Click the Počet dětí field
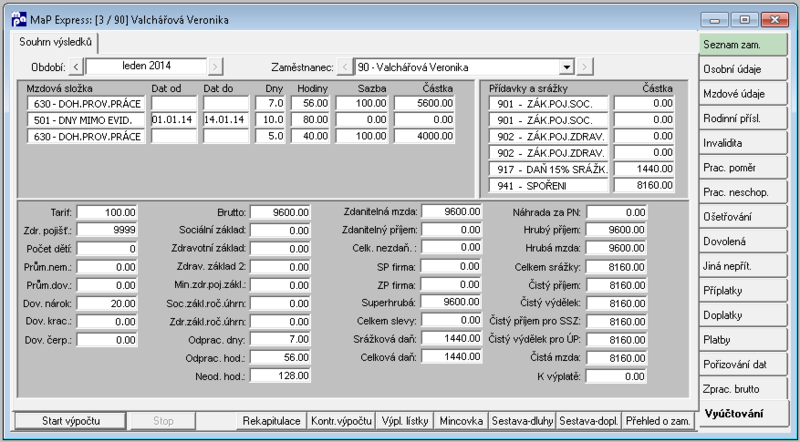The width and height of the screenshot is (800, 442). (x=107, y=249)
